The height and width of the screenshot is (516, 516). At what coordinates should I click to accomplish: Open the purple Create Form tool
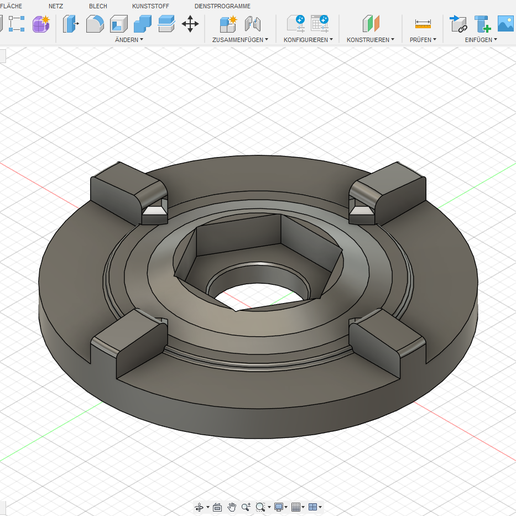[41, 24]
